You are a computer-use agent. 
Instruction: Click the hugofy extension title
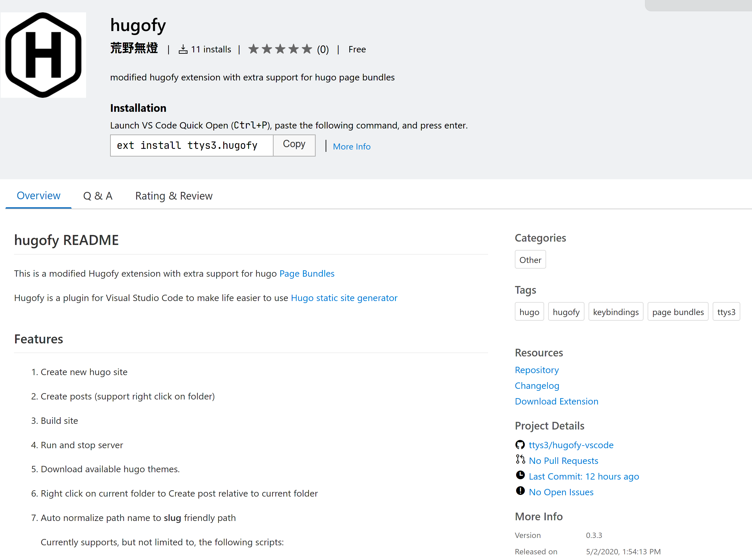(138, 25)
